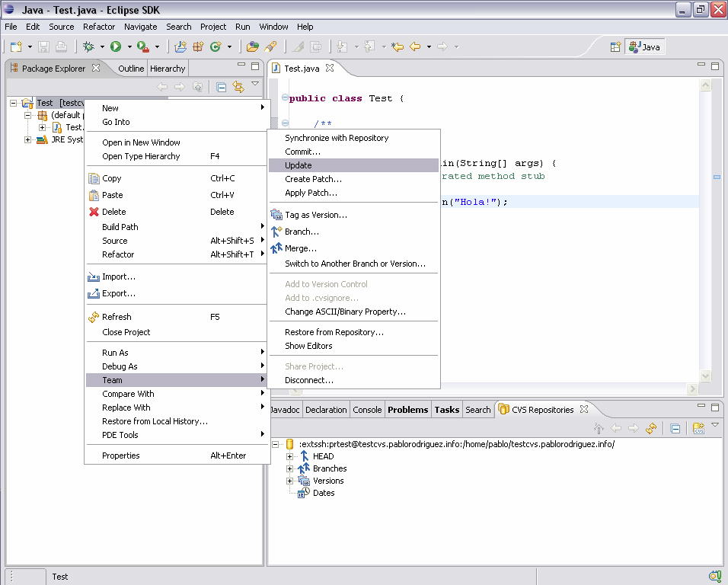Click the Open Type toolbar icon
The height and width of the screenshot is (585, 728).
click(x=253, y=46)
